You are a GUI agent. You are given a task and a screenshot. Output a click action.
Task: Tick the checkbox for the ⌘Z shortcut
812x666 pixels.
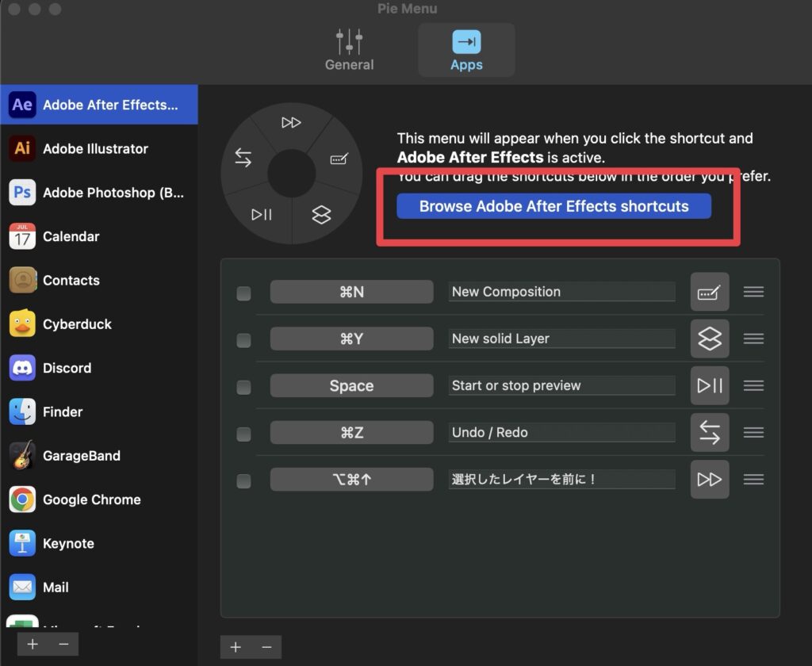[x=243, y=434]
